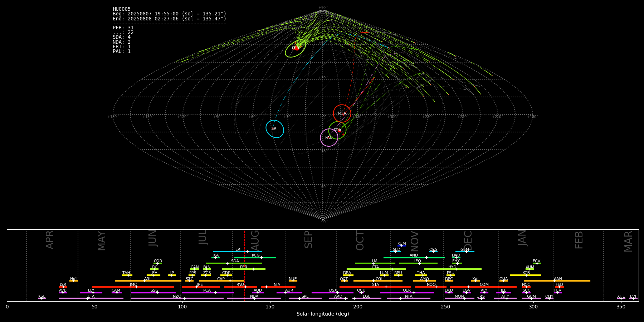Pick the HYD shower bar in the timeline
The image size is (644, 322).
point(453,269)
